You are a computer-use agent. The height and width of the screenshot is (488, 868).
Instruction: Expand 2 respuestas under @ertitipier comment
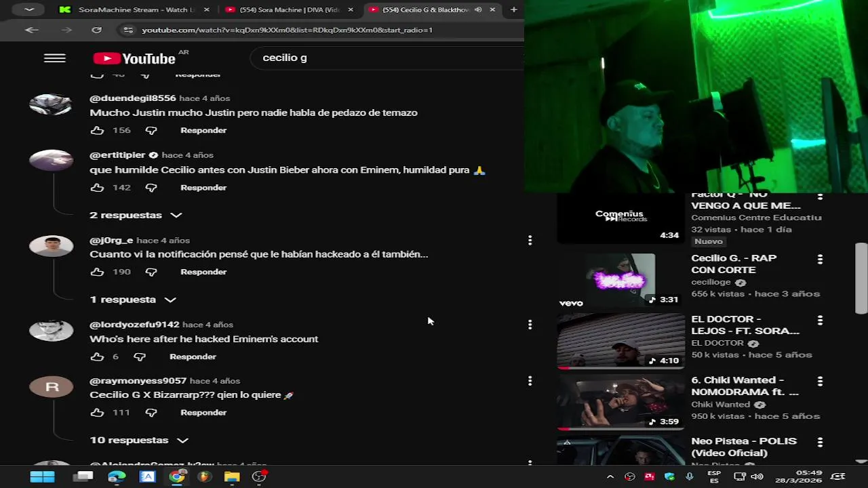[136, 215]
